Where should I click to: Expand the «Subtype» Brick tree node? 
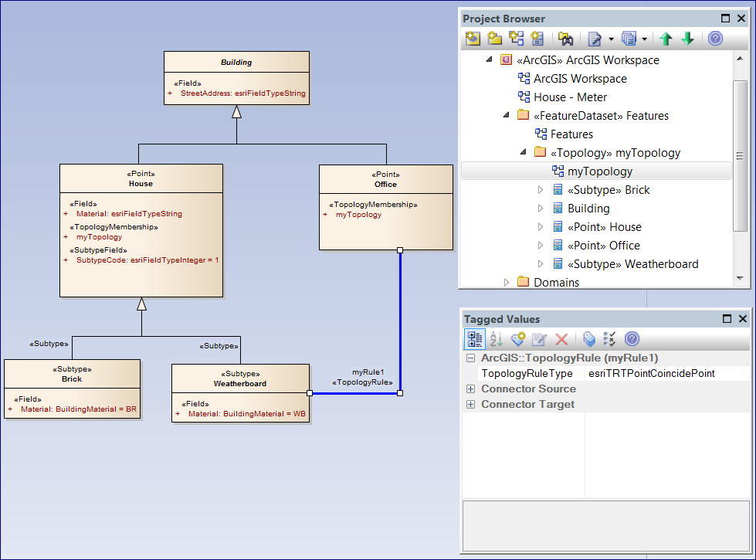tap(541, 189)
